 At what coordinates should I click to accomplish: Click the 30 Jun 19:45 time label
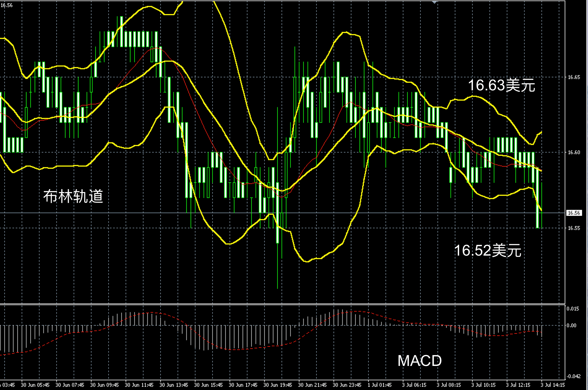tap(278, 385)
